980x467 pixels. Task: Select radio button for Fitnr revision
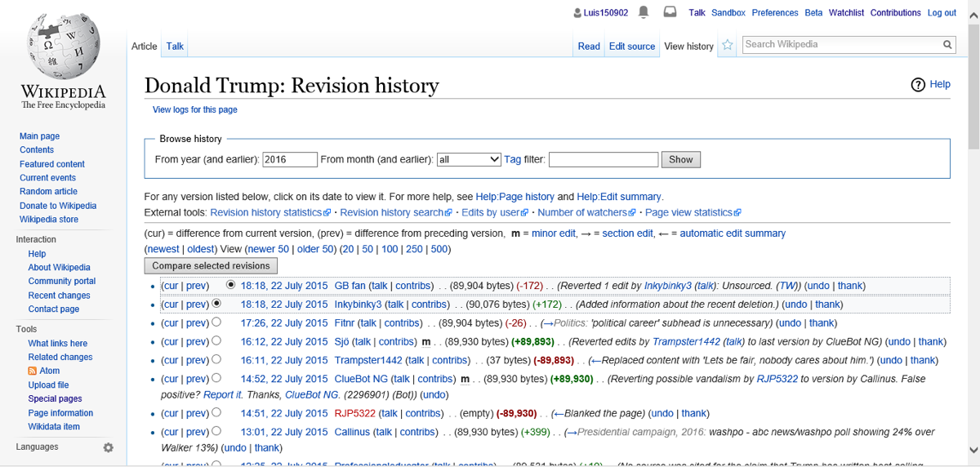216,322
